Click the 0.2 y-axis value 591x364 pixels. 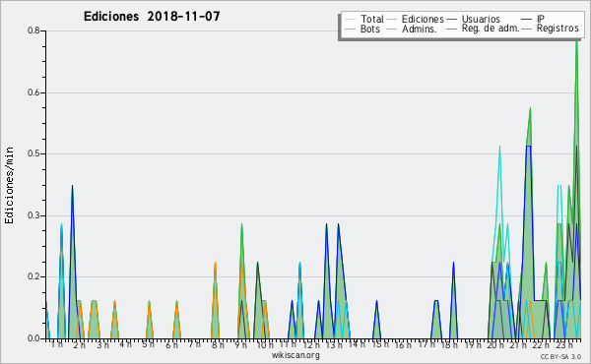click(x=33, y=276)
